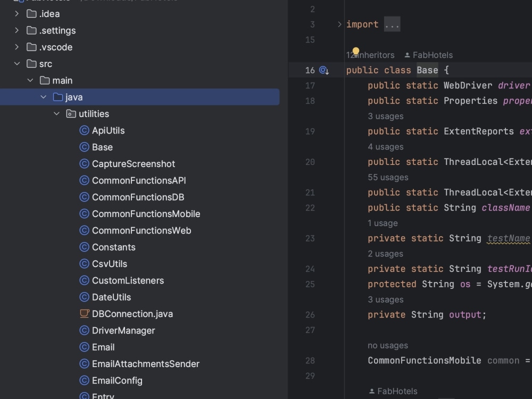This screenshot has width=532, height=399.
Task: Click the yellow bookmark in the editor gutter
Action: (x=356, y=49)
